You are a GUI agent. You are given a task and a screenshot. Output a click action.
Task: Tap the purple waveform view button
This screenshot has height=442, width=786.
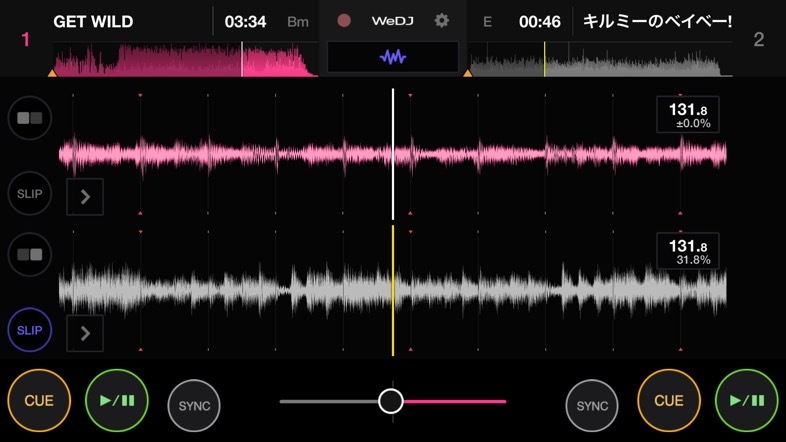point(392,57)
